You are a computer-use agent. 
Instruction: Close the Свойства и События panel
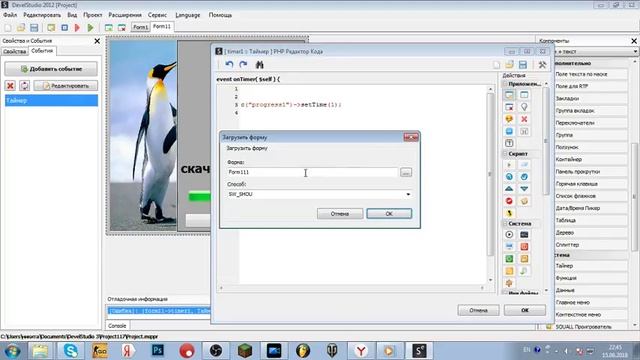[x=97, y=41]
